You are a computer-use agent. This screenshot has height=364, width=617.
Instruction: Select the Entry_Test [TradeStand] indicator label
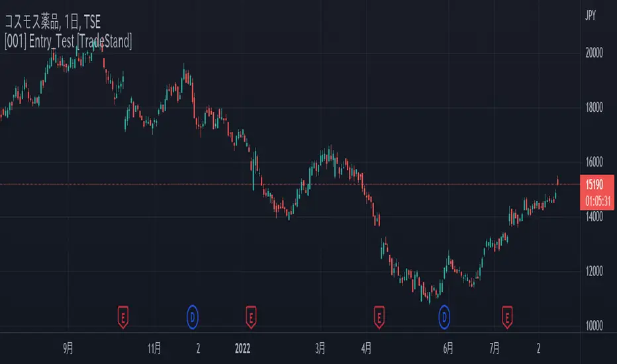tap(68, 41)
